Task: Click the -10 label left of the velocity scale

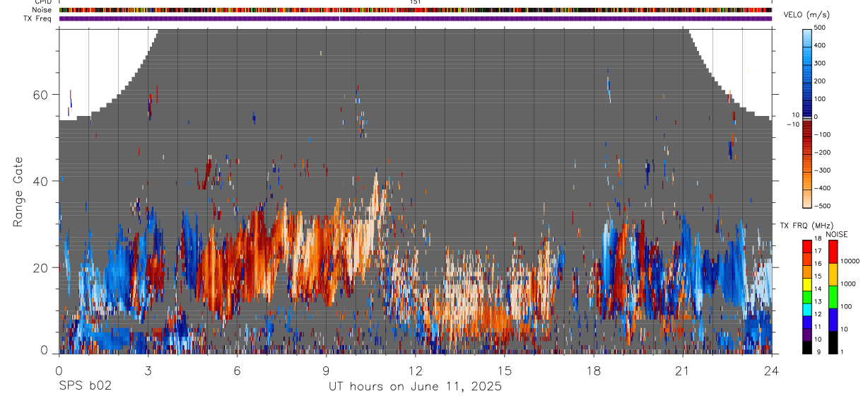Action: pos(793,124)
